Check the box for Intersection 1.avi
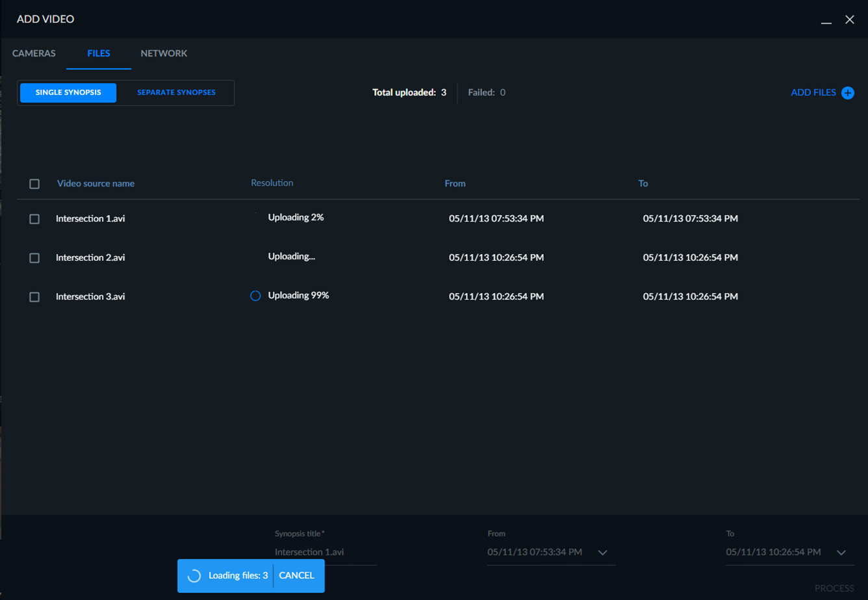This screenshot has height=600, width=868. 34,219
